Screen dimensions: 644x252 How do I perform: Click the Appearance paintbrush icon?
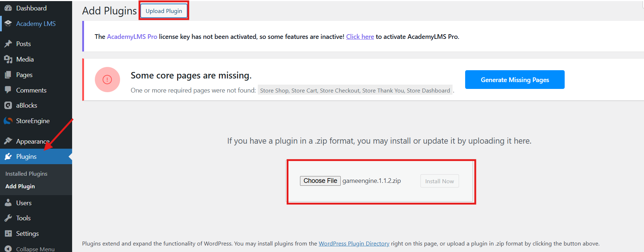pyautogui.click(x=8, y=141)
